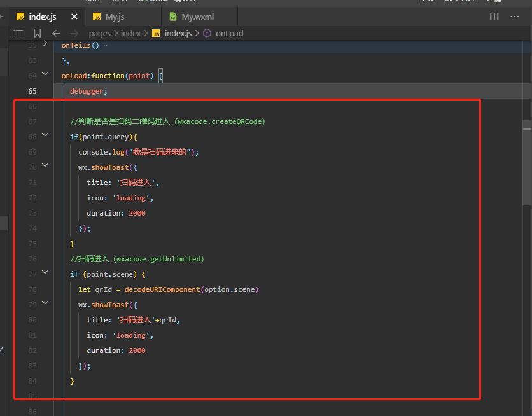Collapse the if(point.query) block at line 68
Screen dimensions: 532x416
click(x=45, y=135)
